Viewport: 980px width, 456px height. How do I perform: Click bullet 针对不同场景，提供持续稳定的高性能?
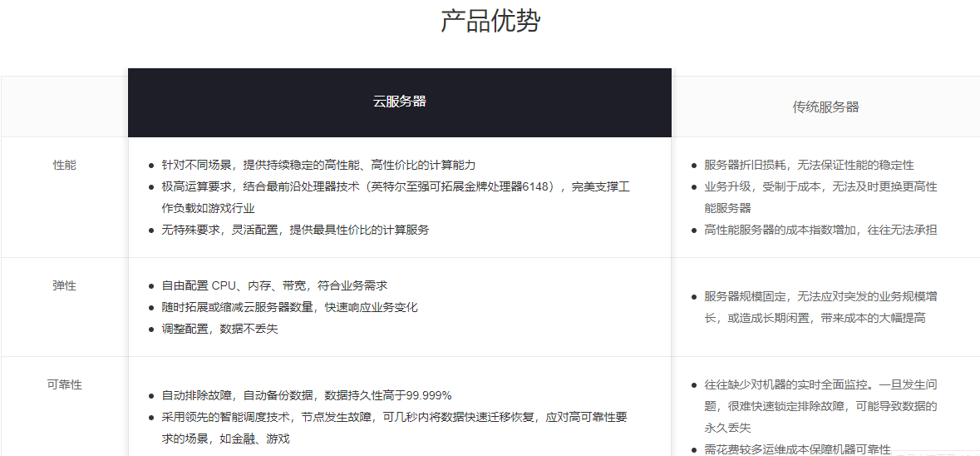(x=318, y=165)
